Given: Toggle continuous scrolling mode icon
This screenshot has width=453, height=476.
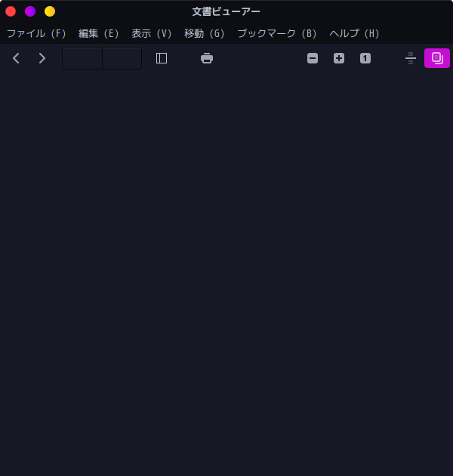Looking at the screenshot, I should 411,58.
